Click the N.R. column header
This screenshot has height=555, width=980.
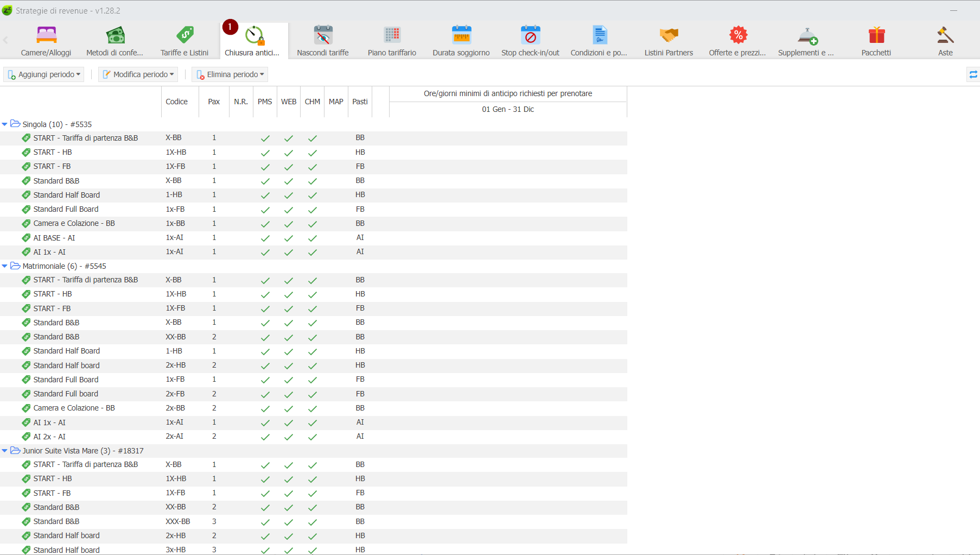(241, 102)
